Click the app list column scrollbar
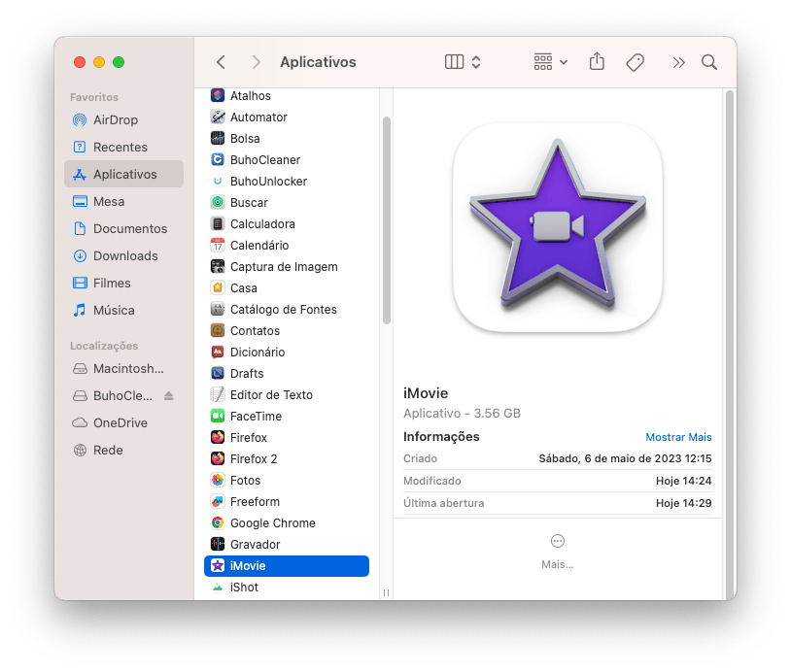The image size is (791, 672). coord(387,220)
